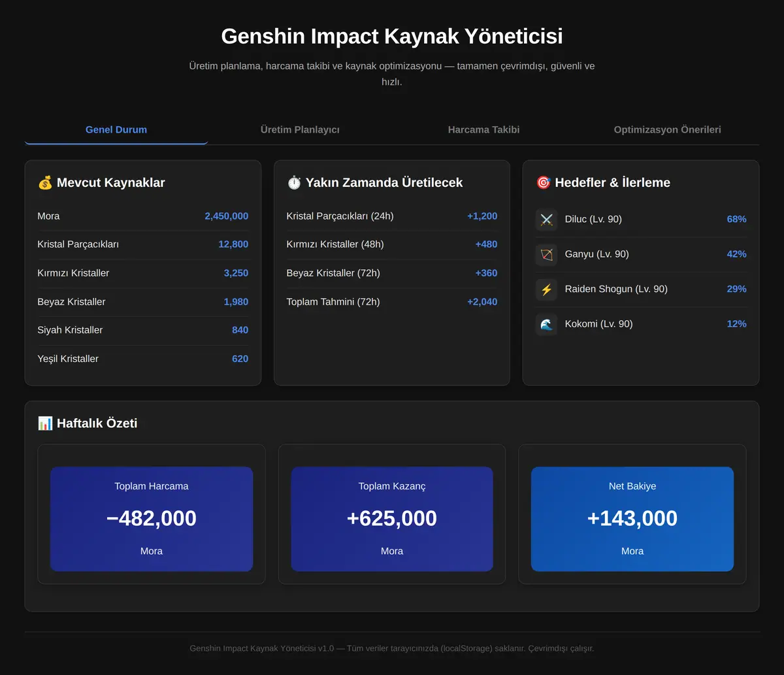The image size is (784, 675).
Task: Click the Beyaz Kristaller (72h) row label
Action: pyautogui.click(x=333, y=273)
